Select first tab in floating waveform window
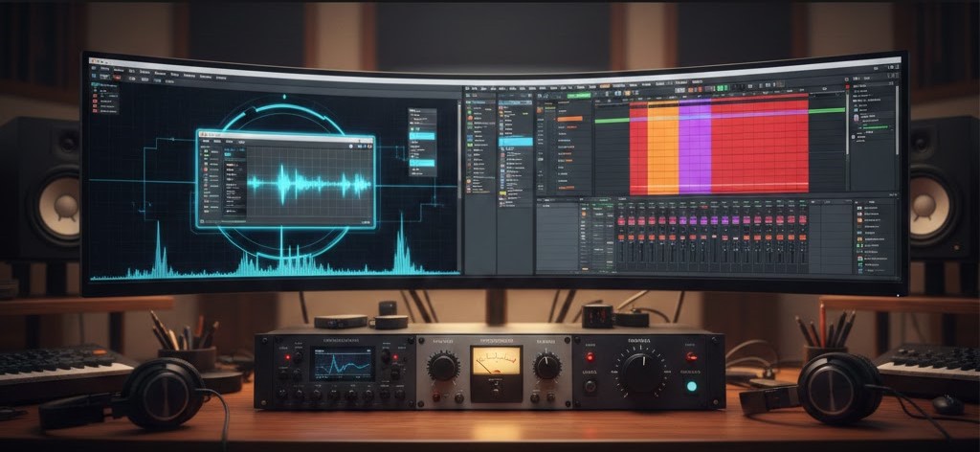The image size is (980, 452). (205, 141)
